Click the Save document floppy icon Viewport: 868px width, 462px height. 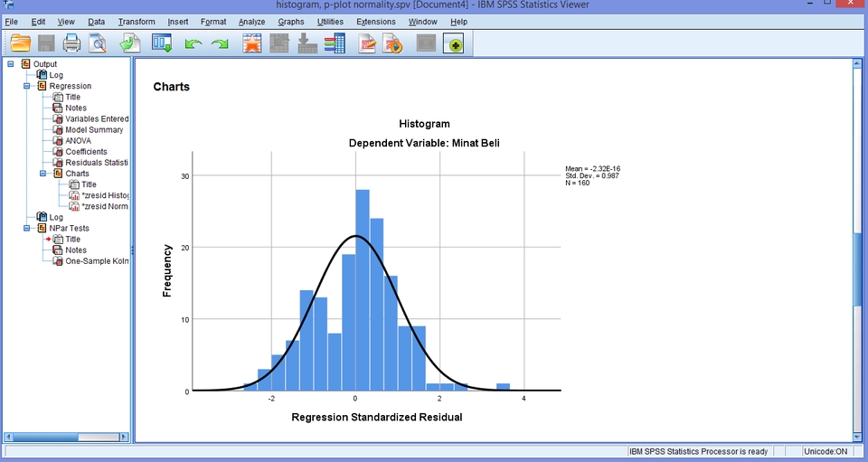(46, 43)
